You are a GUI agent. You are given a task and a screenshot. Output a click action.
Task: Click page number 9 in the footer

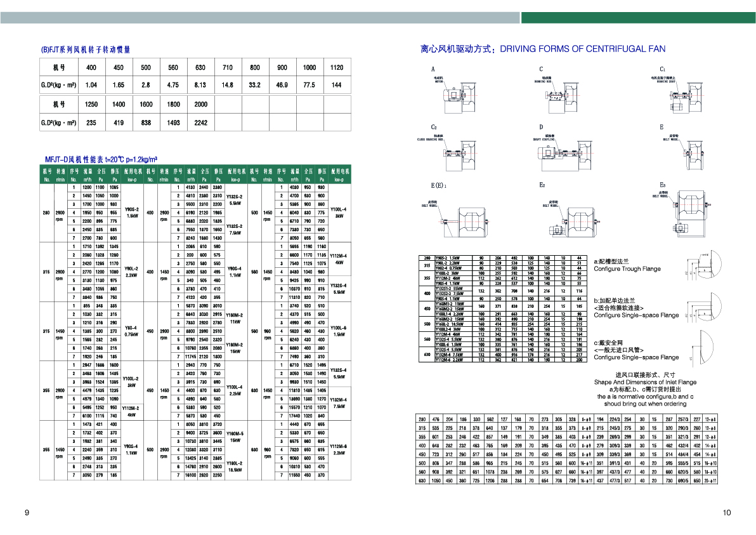(x=27, y=513)
